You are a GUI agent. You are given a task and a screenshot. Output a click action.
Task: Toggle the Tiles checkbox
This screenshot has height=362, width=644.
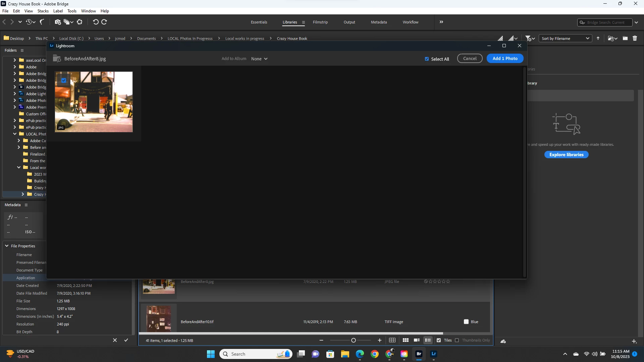coord(439,340)
